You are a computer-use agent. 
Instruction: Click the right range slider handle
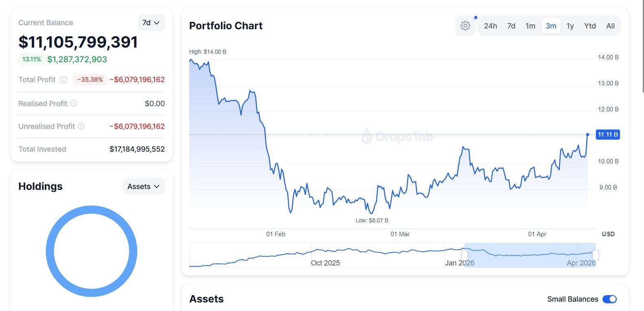[x=596, y=255]
